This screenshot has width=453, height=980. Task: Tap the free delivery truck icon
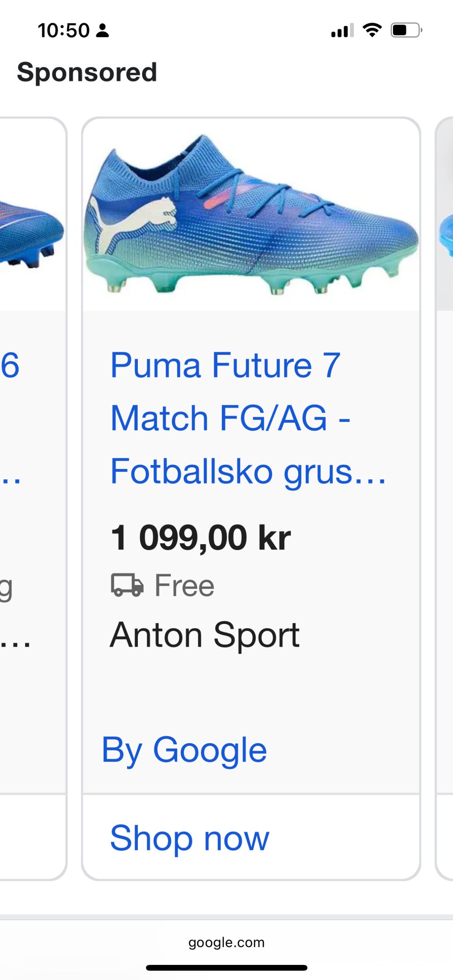pyautogui.click(x=127, y=585)
